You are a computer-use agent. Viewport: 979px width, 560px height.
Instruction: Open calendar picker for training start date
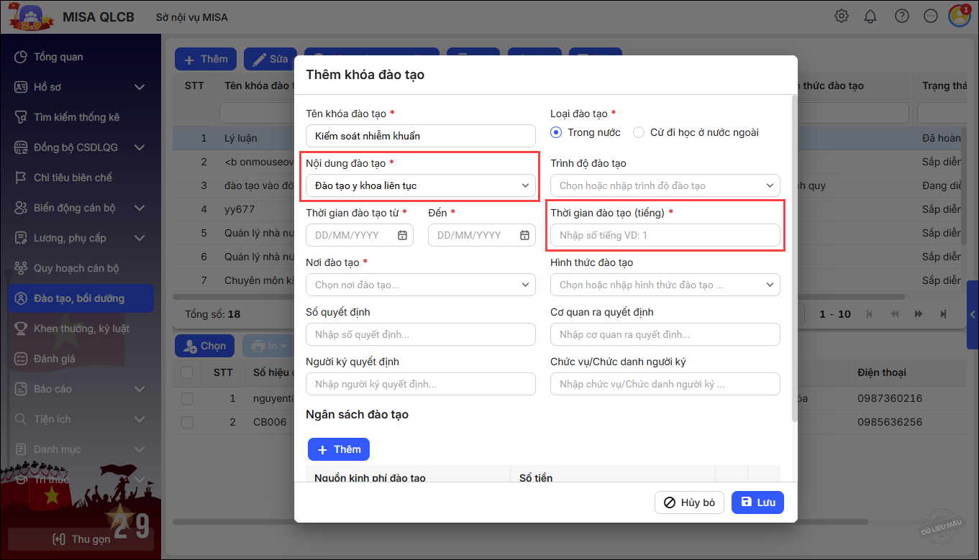[x=402, y=235]
